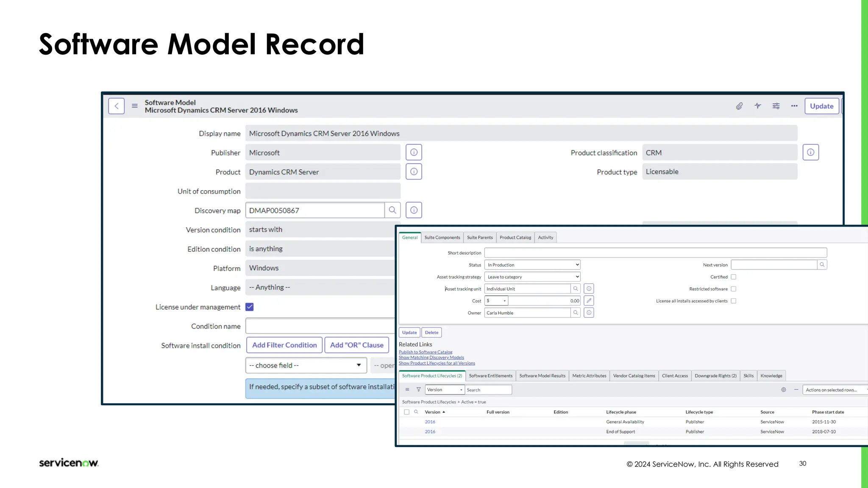Open the Cost currency dropdown

496,301
